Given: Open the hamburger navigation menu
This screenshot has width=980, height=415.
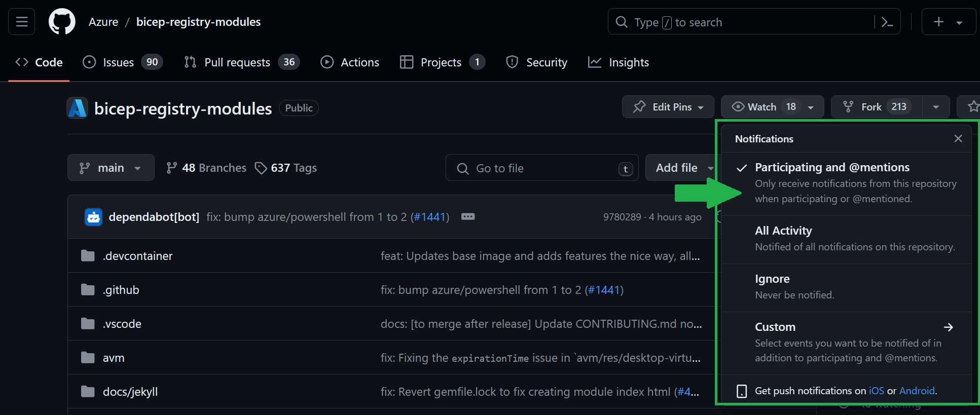Looking at the screenshot, I should pyautogui.click(x=21, y=22).
